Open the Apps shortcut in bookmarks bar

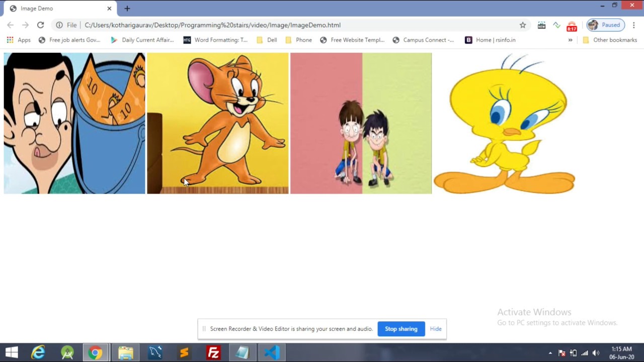click(x=18, y=40)
